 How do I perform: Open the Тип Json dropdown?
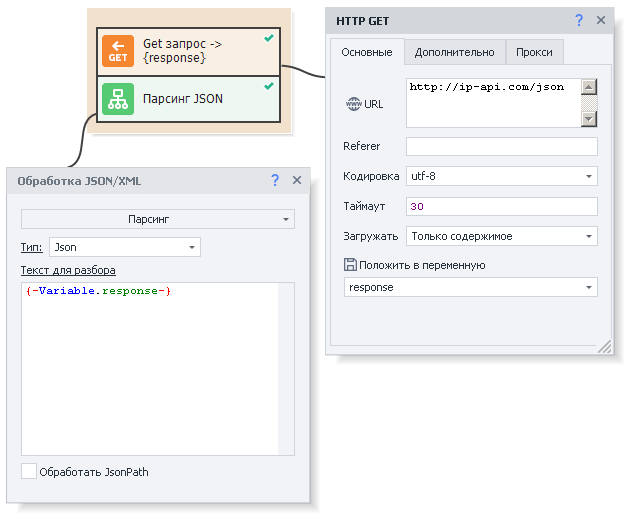[x=124, y=247]
